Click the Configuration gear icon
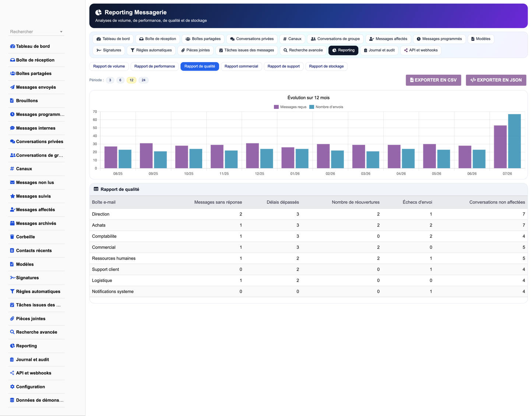The image size is (532, 416). pos(13,387)
